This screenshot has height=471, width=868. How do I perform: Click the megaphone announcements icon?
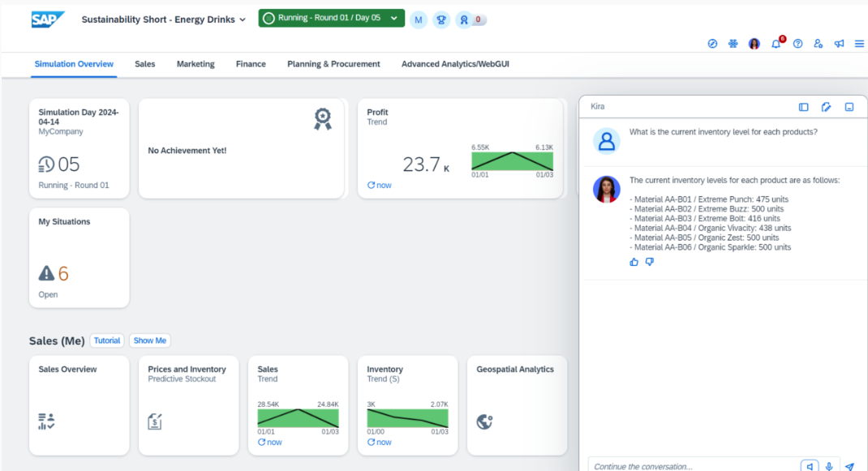840,44
